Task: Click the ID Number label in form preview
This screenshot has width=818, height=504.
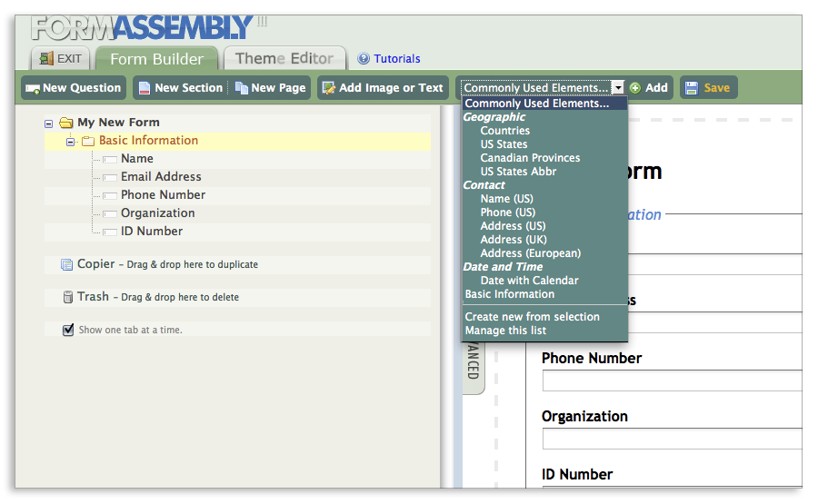Action: pos(577,474)
